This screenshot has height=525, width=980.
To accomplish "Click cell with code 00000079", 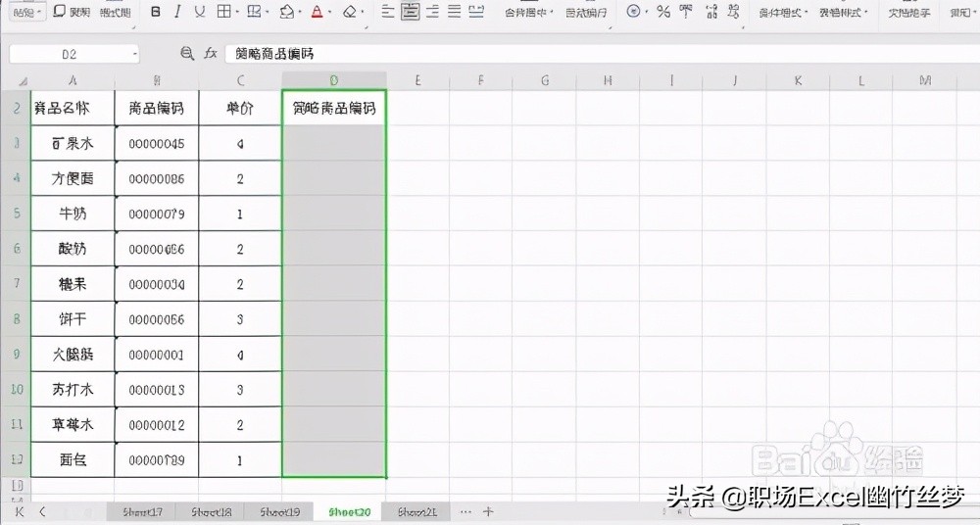I will (157, 214).
